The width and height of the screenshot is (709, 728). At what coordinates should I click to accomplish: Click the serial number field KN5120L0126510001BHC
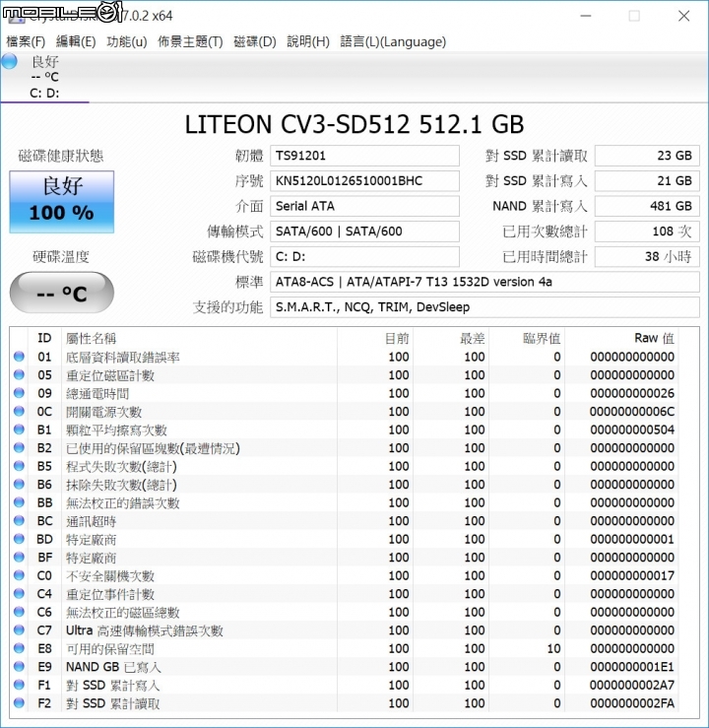[x=364, y=180]
